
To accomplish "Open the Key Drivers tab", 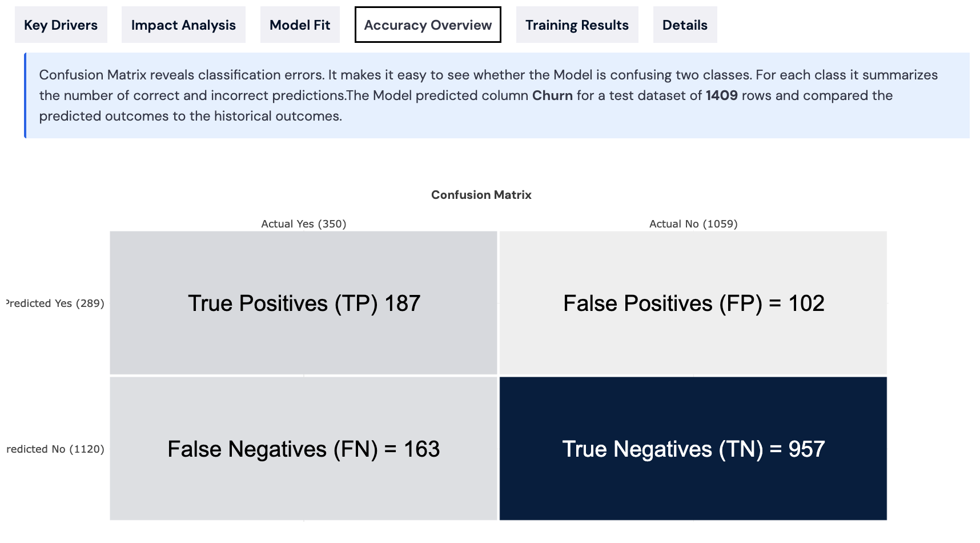I will [x=61, y=25].
